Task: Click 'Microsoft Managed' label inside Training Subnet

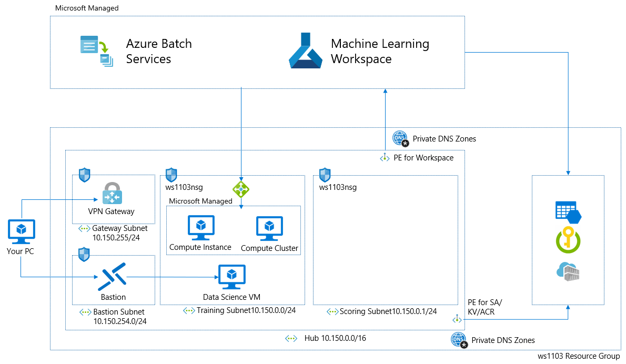Action: pyautogui.click(x=200, y=201)
